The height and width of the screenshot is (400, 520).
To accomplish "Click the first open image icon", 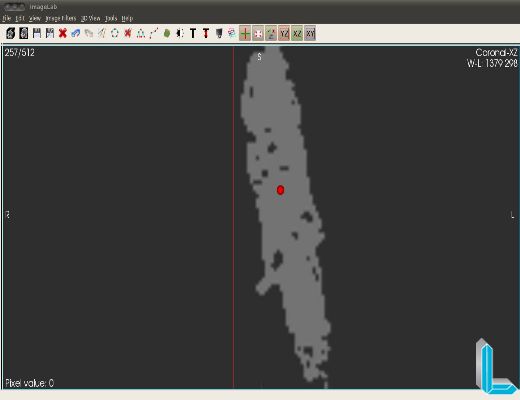I will tap(11, 33).
